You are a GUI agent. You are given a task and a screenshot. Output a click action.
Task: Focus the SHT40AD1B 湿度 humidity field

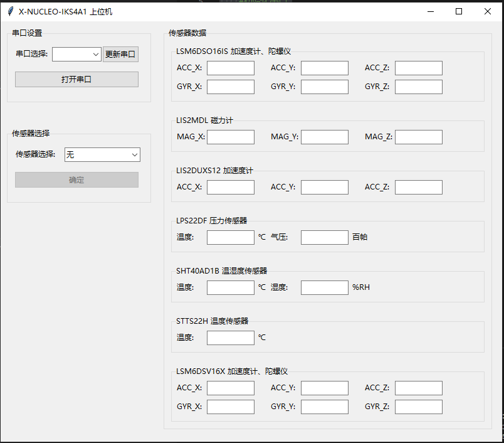point(324,288)
